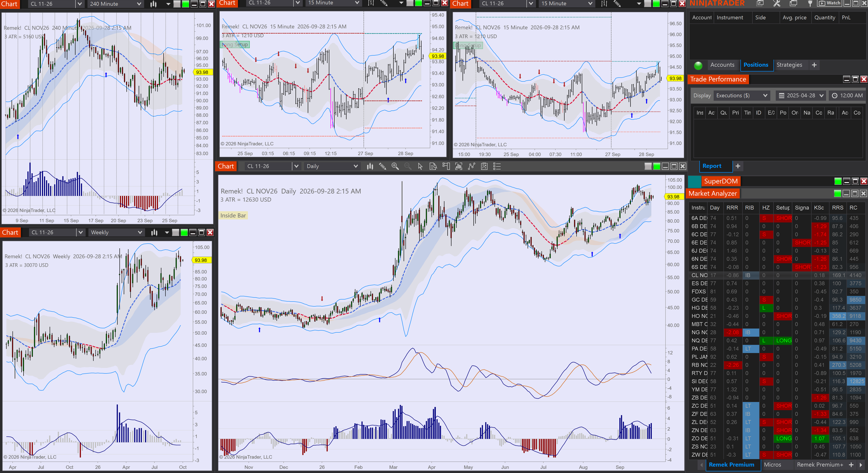Click the green connection status light

[698, 65]
